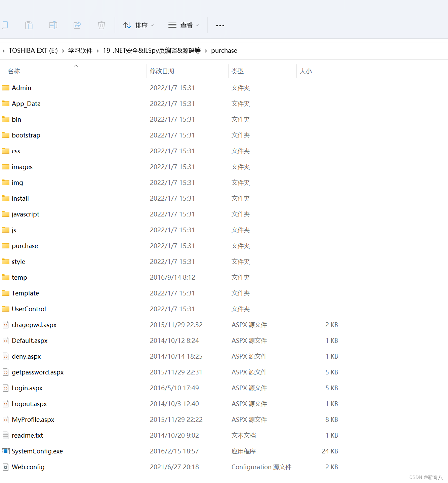Click the Default.aspx file icon
Viewport: 448px width, 483px height.
pyautogui.click(x=5, y=340)
